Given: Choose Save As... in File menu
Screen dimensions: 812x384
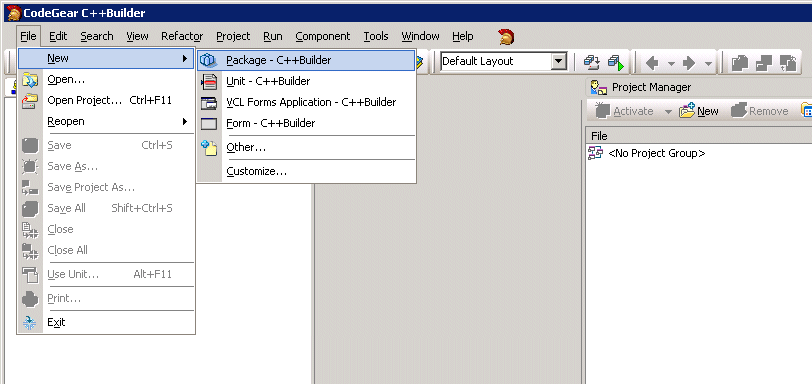Looking at the screenshot, I should coord(106,166).
